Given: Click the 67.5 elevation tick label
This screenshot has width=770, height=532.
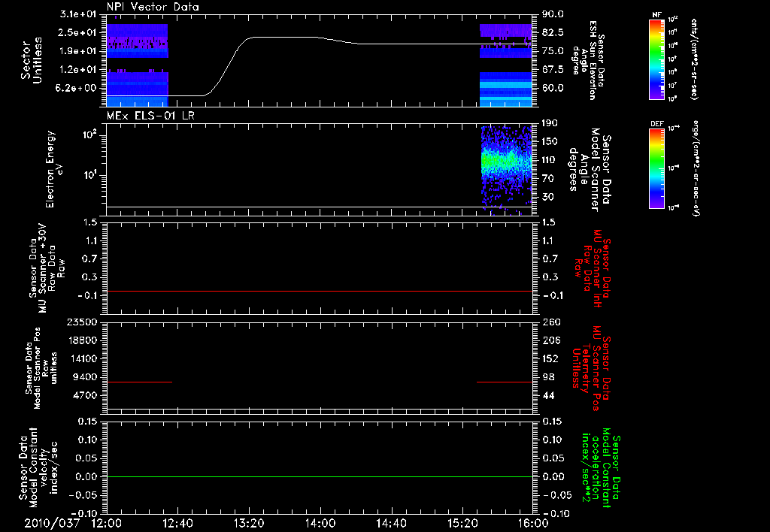Looking at the screenshot, I should tap(553, 70).
